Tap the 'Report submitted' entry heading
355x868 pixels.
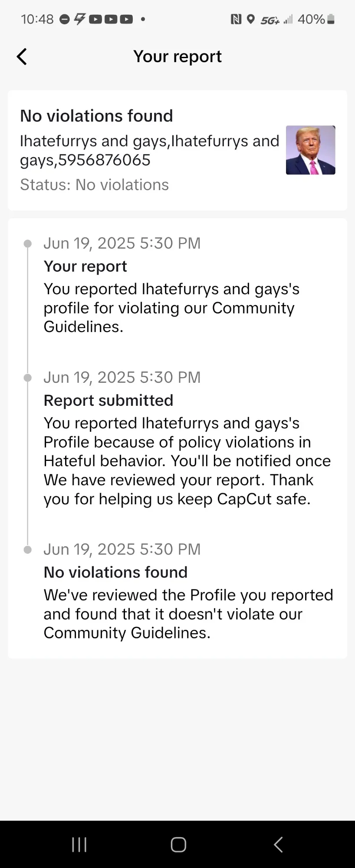tap(108, 400)
